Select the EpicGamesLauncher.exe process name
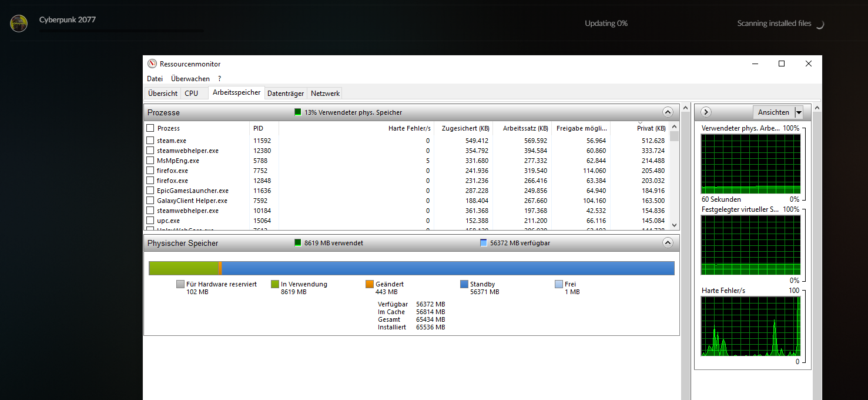 pyautogui.click(x=193, y=191)
